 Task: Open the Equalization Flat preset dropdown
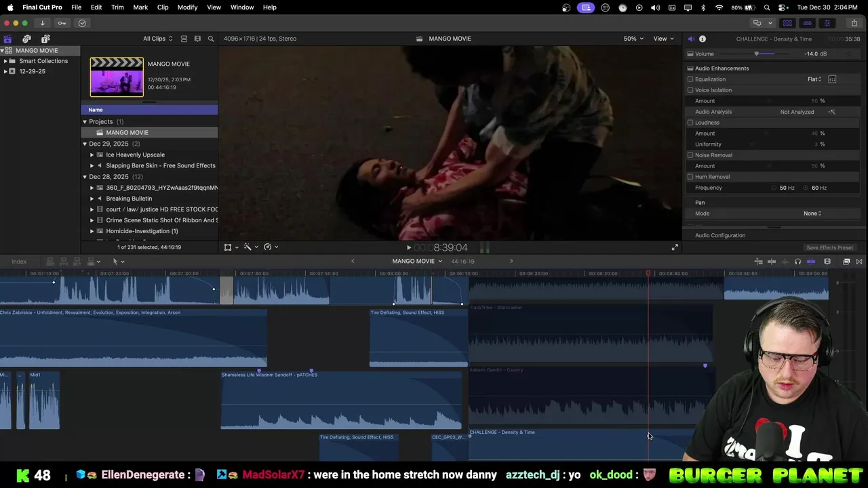[814, 79]
